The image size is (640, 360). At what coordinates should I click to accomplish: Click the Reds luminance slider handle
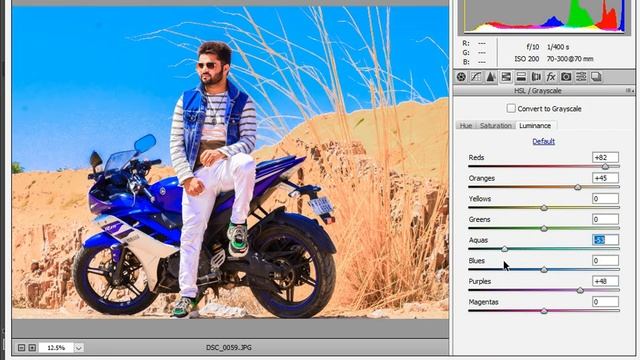[x=605, y=166]
